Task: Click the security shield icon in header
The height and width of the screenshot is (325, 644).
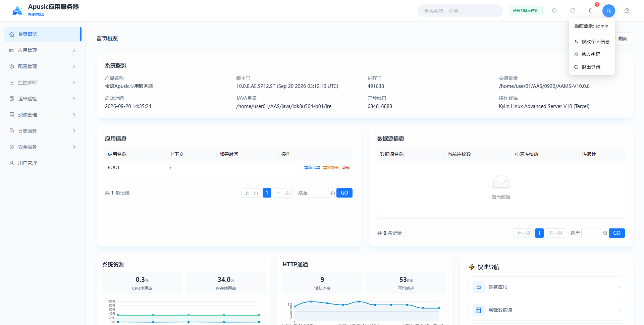Action: coord(554,11)
